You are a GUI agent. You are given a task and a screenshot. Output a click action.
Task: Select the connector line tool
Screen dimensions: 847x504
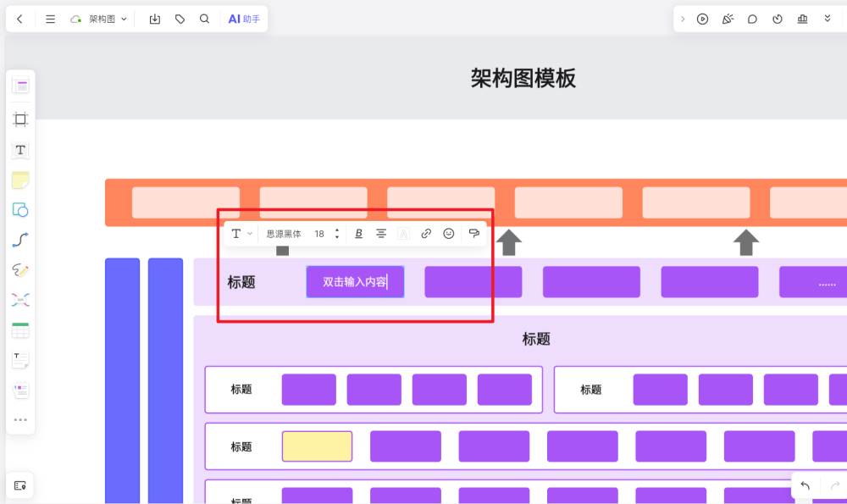pyautogui.click(x=20, y=240)
